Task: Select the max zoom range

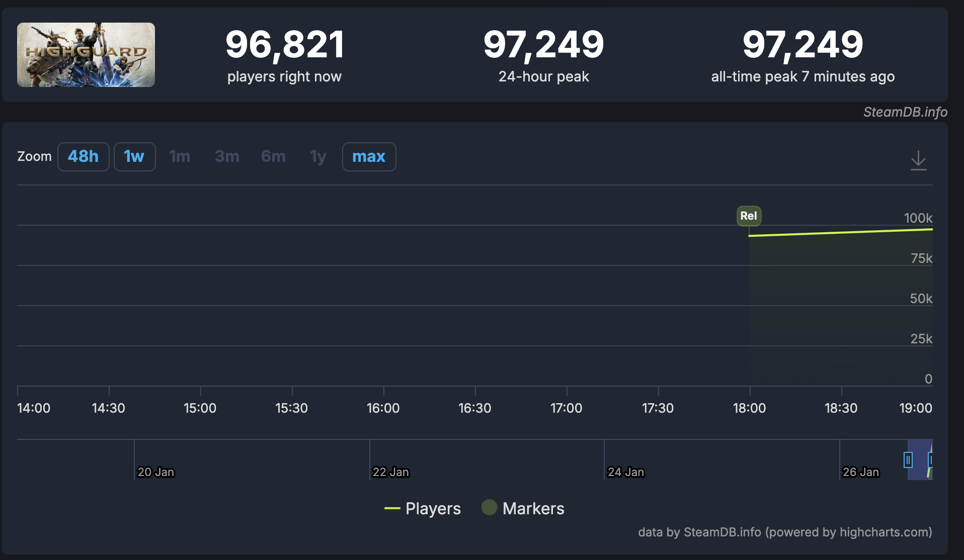Action: tap(369, 157)
